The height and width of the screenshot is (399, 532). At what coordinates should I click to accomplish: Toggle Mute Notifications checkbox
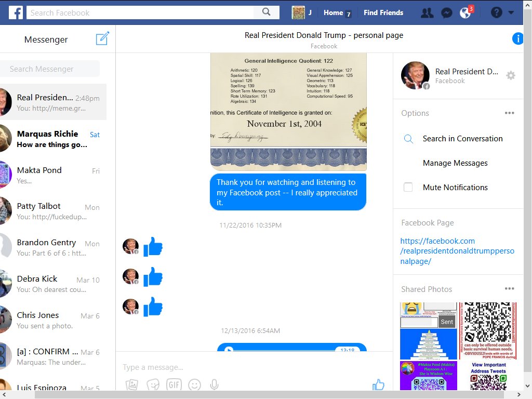408,187
